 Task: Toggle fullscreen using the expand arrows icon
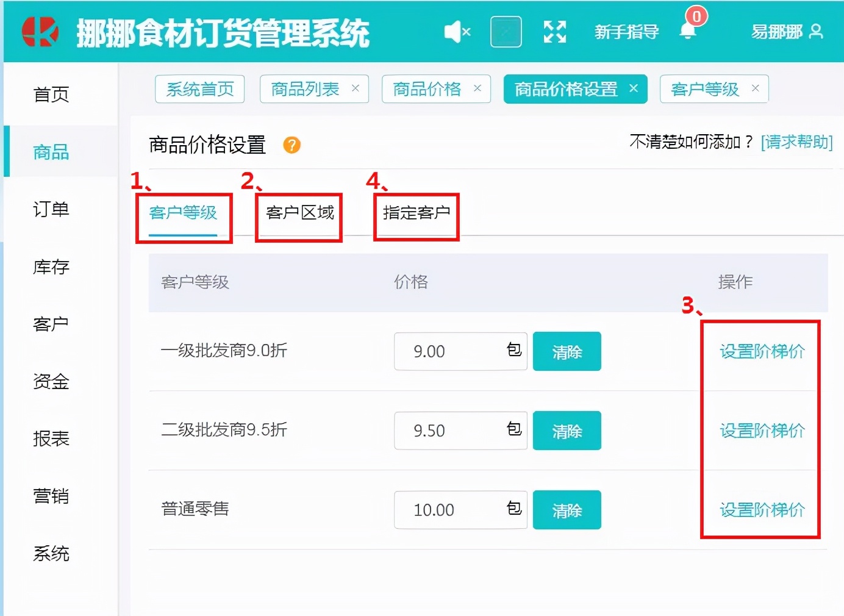[x=554, y=32]
